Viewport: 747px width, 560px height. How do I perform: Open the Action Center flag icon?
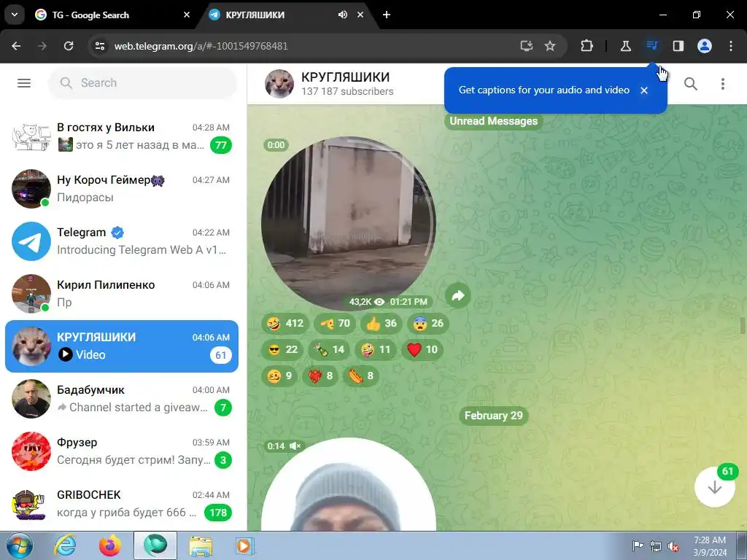click(638, 546)
